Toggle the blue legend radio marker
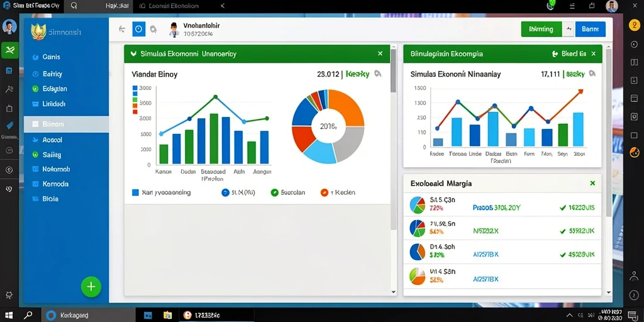The image size is (644, 322). 225,192
